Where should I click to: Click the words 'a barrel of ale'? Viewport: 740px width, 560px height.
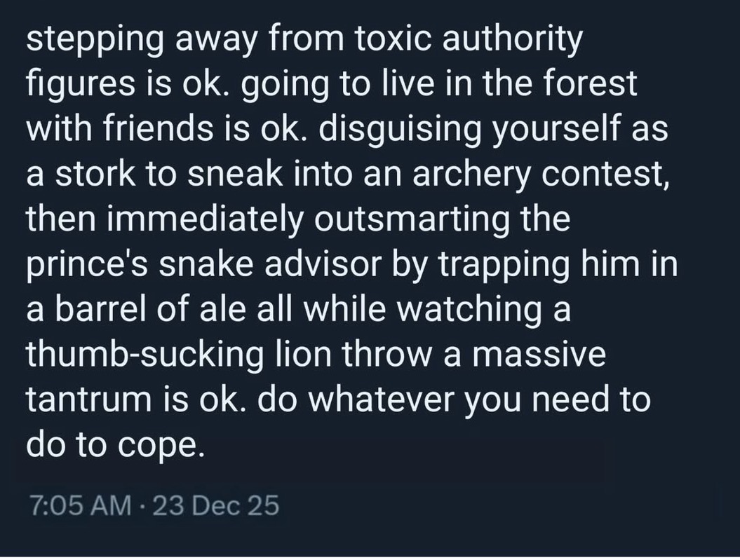[x=137, y=310]
